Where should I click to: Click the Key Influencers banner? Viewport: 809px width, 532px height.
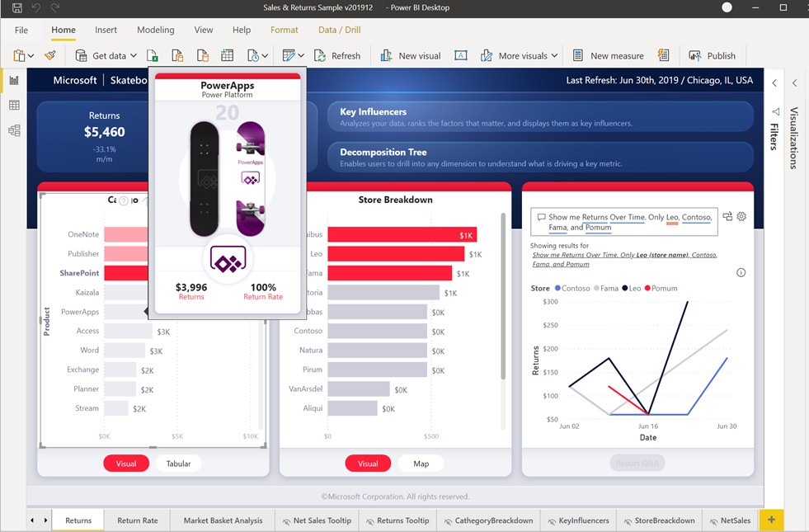(x=540, y=116)
